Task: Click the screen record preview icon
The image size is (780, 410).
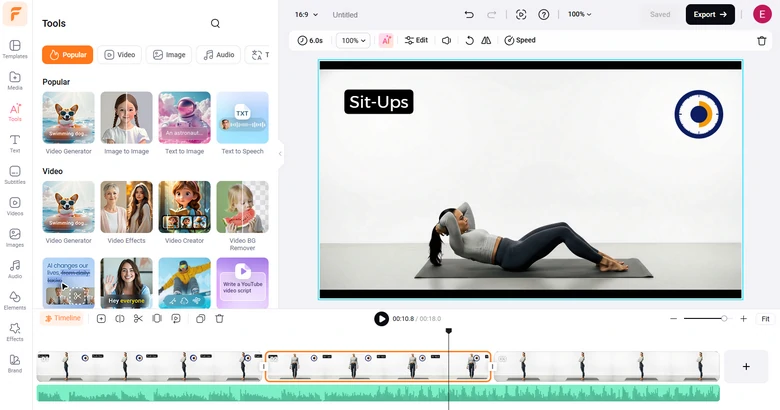Action: click(x=521, y=14)
